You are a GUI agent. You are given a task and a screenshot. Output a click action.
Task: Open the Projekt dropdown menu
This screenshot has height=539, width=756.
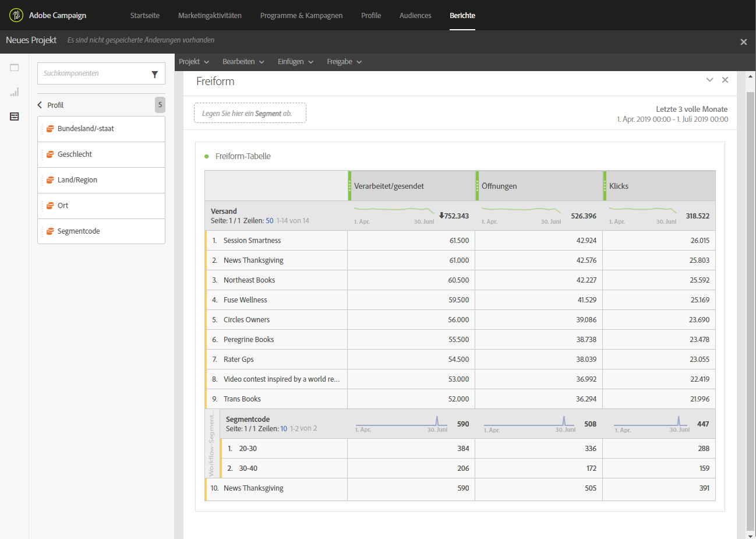tap(194, 62)
